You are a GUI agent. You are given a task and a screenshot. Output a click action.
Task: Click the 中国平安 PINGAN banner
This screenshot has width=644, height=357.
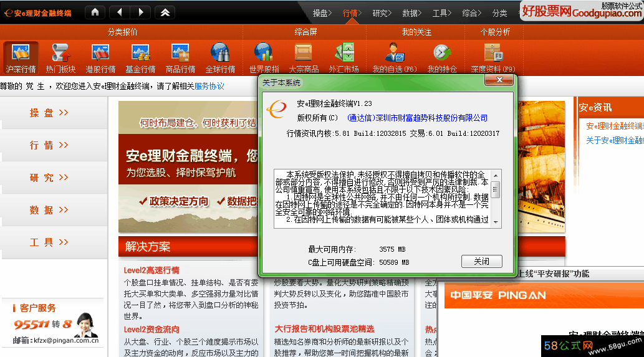click(544, 295)
